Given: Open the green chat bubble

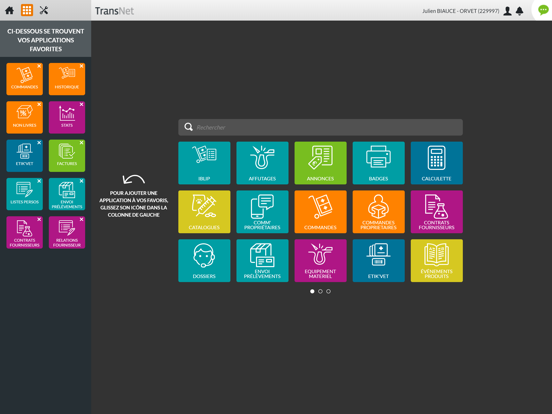Looking at the screenshot, I should [543, 10].
